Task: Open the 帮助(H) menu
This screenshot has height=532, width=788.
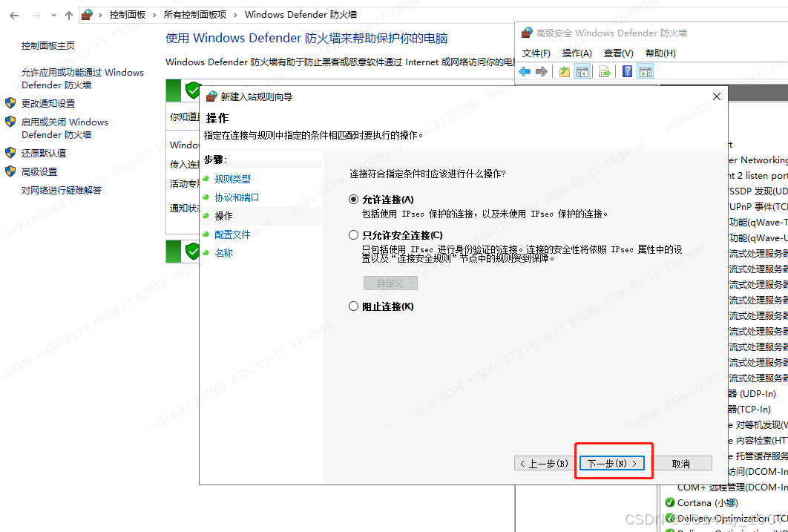Action: (x=660, y=53)
